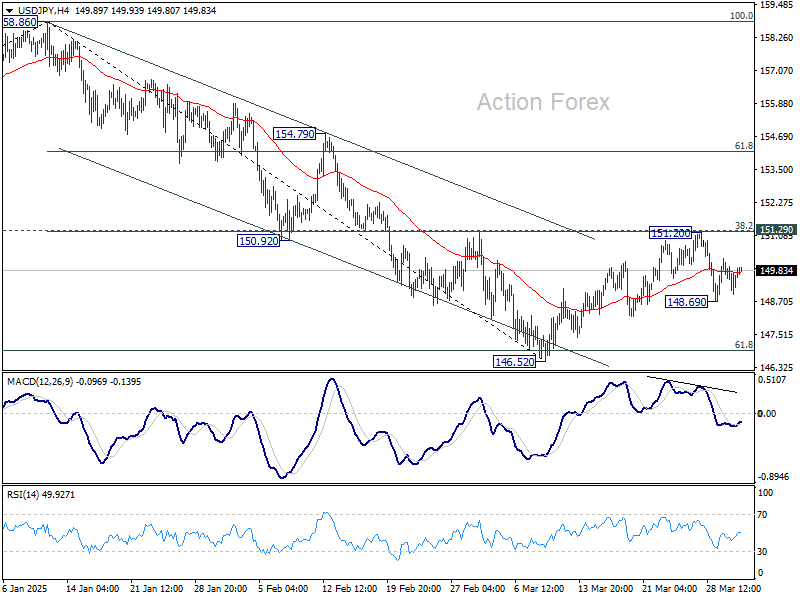The width and height of the screenshot is (800, 600).
Task: Click the MACD(12,26,9) indicator label
Action: click(x=40, y=382)
